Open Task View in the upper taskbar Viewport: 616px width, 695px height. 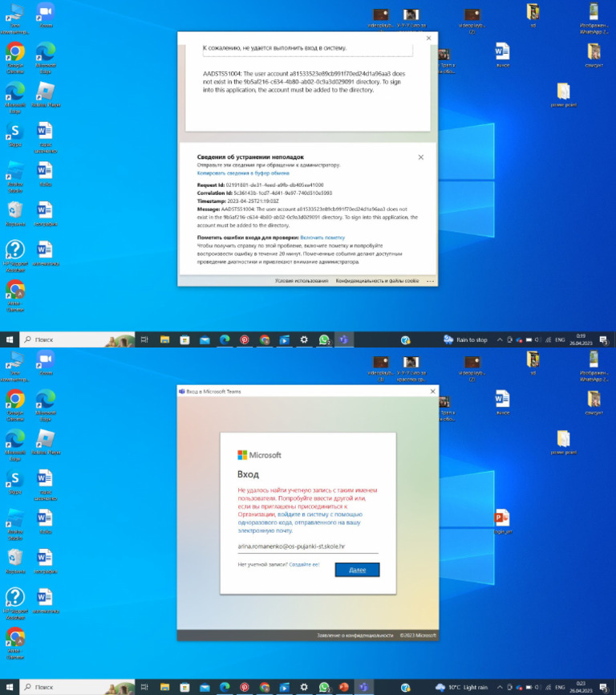click(144, 340)
